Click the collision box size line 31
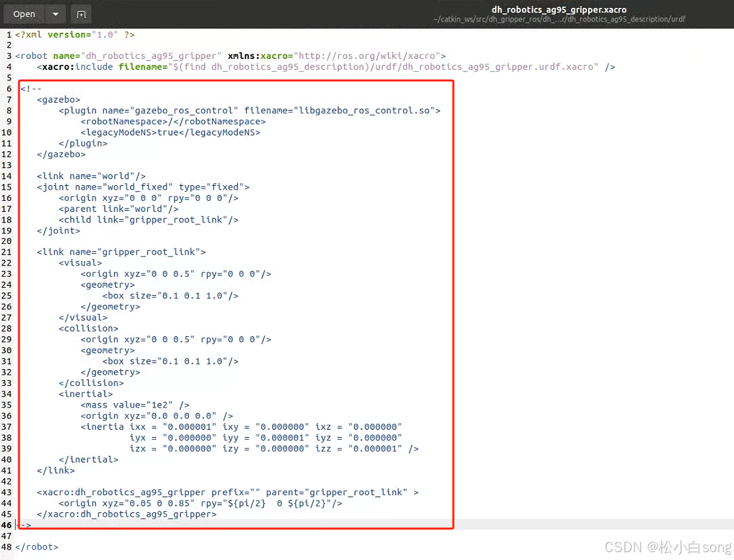 click(x=170, y=362)
